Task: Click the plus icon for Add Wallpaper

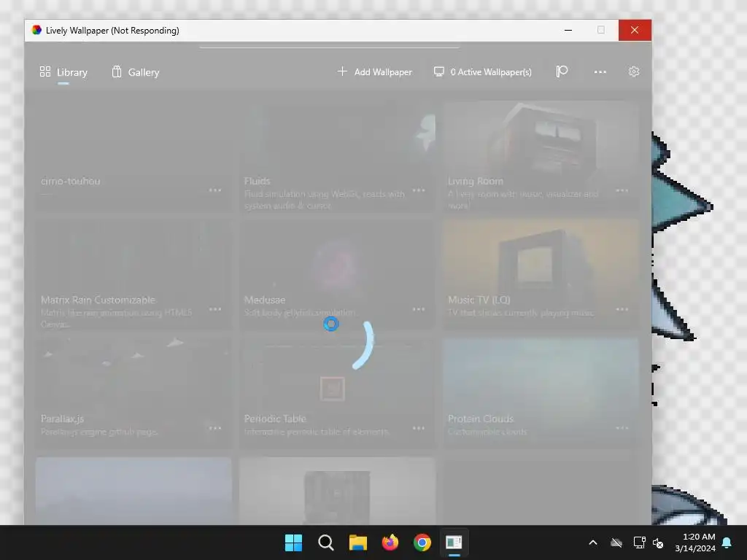Action: click(342, 71)
